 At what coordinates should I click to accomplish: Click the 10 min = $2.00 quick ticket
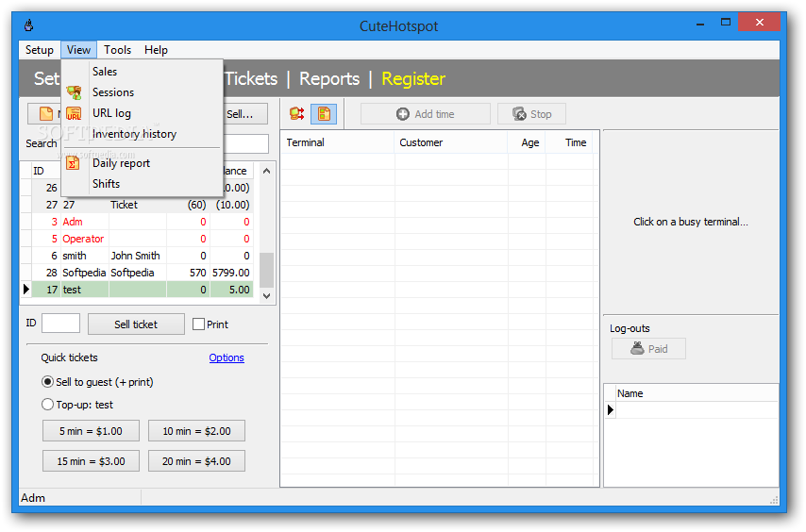click(x=197, y=431)
